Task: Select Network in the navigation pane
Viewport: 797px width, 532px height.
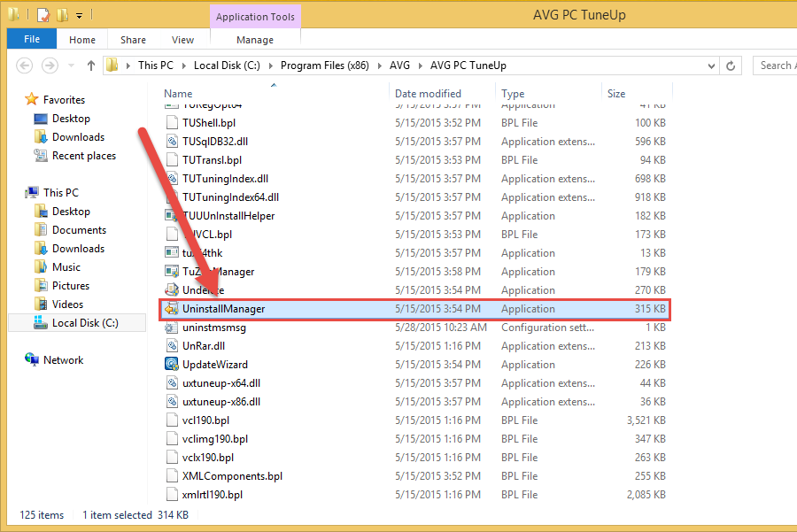Action: point(63,360)
